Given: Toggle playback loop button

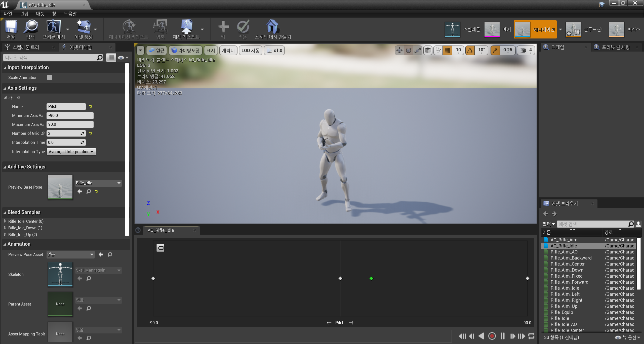Looking at the screenshot, I should coord(531,336).
